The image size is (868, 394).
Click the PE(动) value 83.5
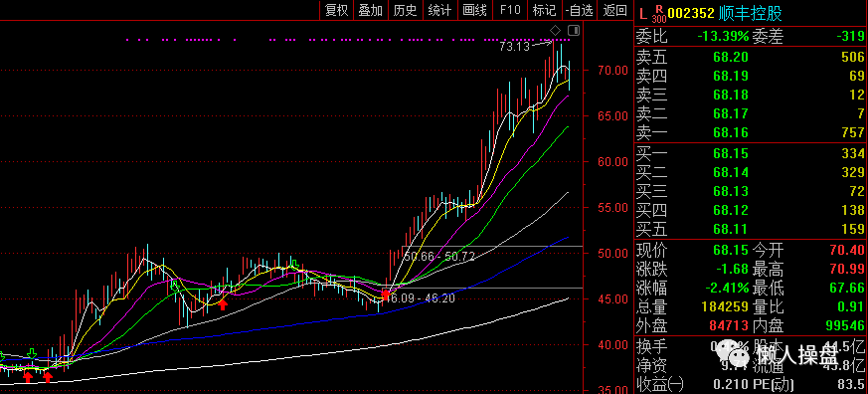[851, 383]
